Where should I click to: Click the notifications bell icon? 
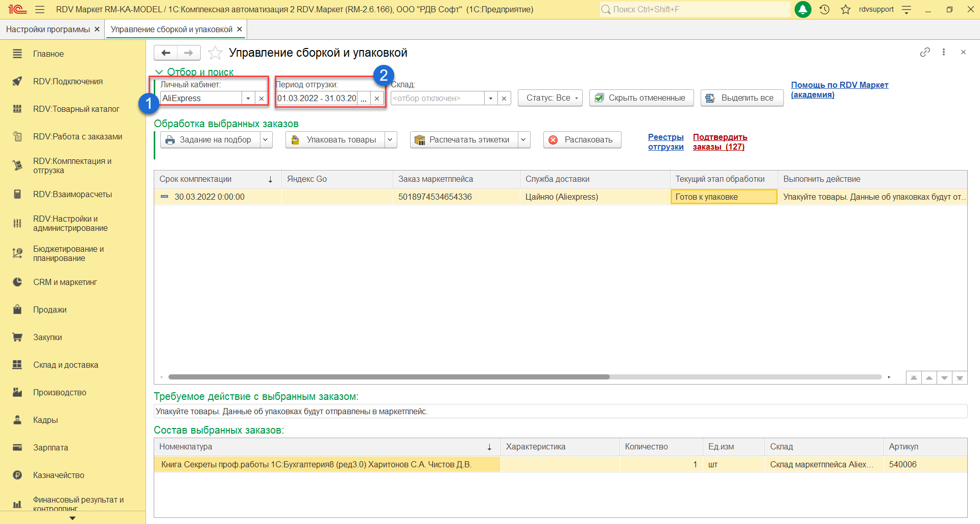[x=803, y=9]
